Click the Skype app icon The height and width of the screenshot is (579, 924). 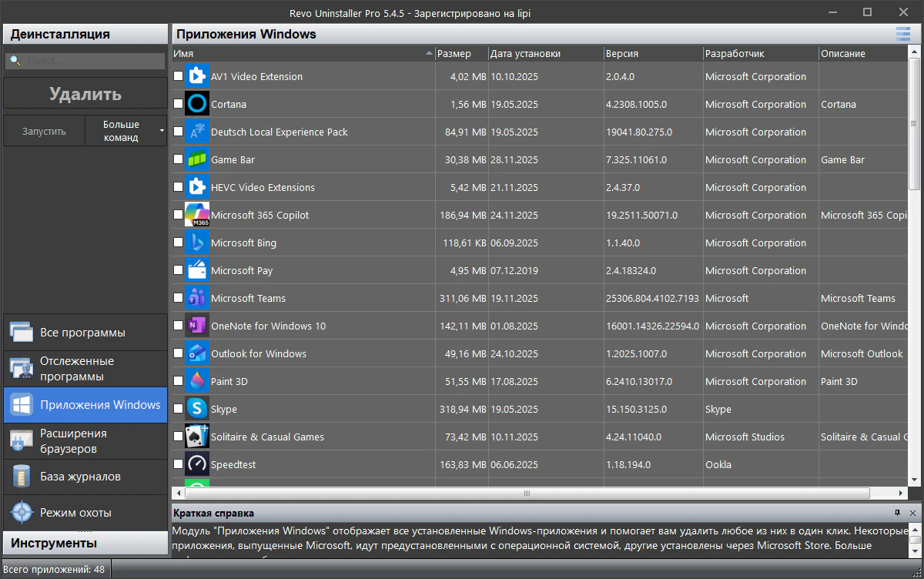(197, 409)
